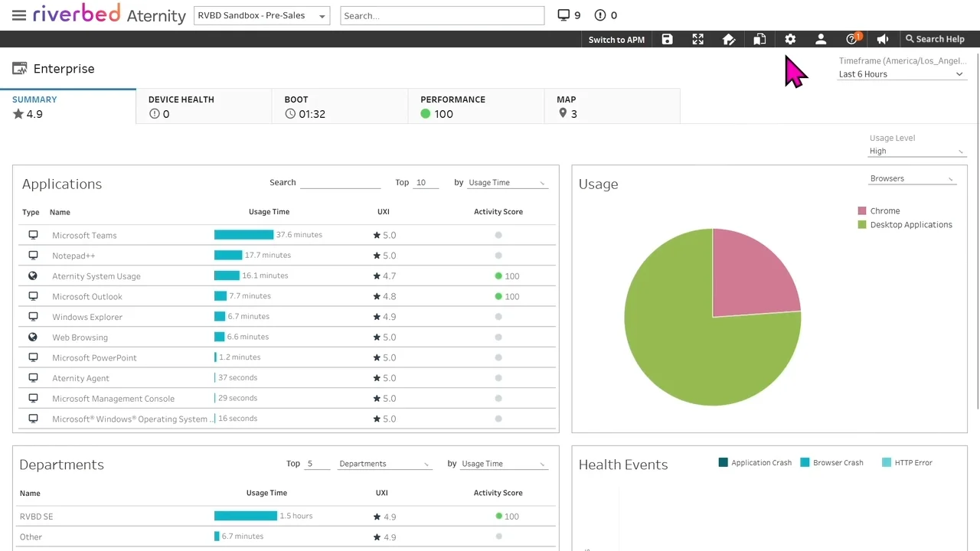980x551 pixels.
Task: Click the green activity dot for RVBD SE
Action: (x=498, y=516)
